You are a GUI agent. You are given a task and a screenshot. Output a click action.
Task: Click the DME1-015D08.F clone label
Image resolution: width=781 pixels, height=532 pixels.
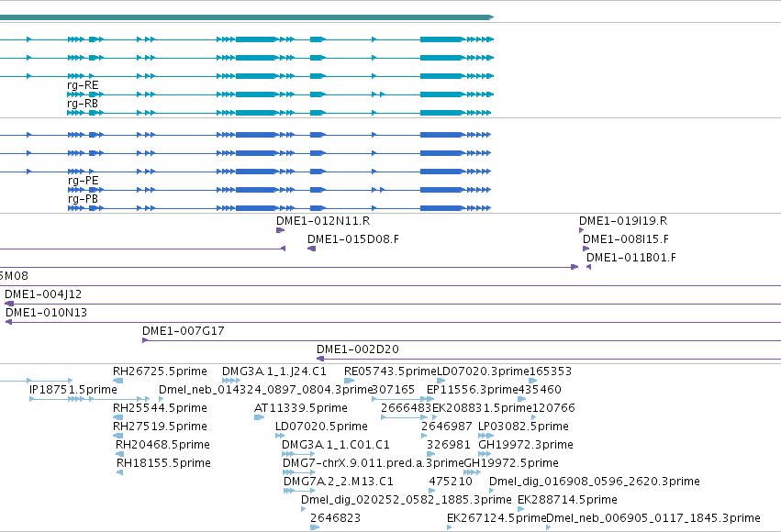[353, 239]
